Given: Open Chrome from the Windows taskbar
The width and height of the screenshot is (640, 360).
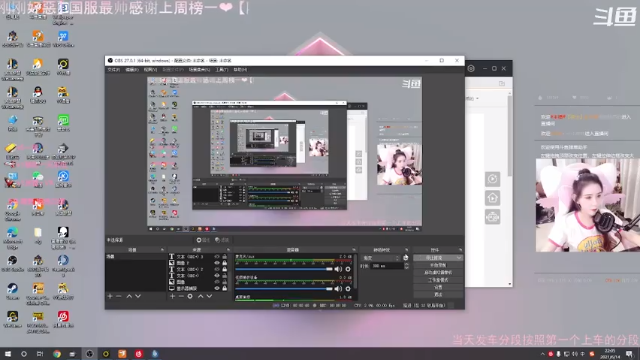Looking at the screenshot, I should tap(57, 354).
